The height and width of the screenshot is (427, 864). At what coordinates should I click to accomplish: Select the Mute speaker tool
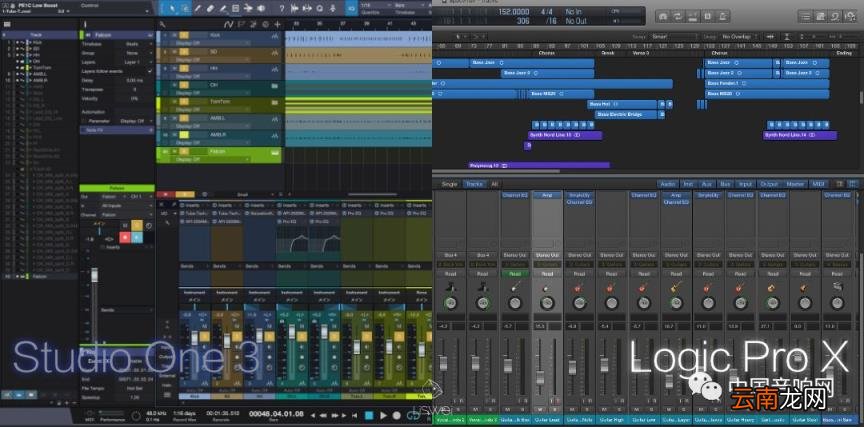[260, 8]
